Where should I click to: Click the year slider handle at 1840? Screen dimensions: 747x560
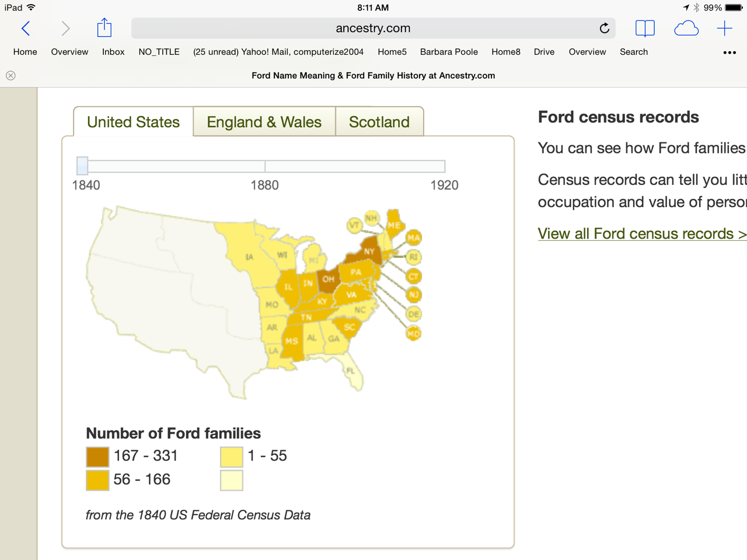tap(82, 166)
